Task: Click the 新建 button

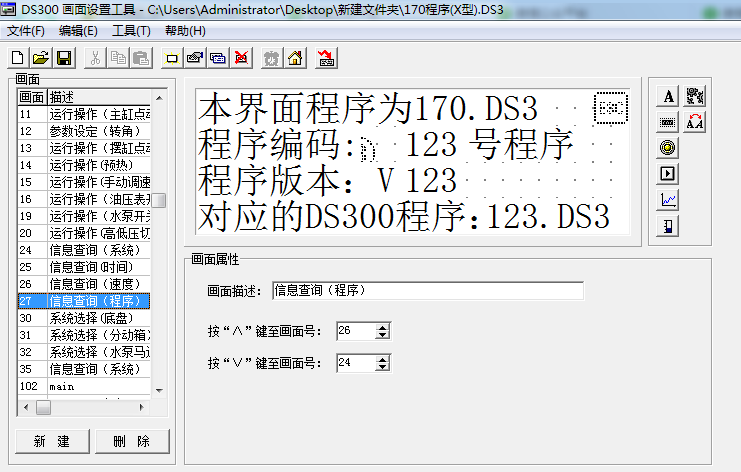Action: pyautogui.click(x=52, y=441)
